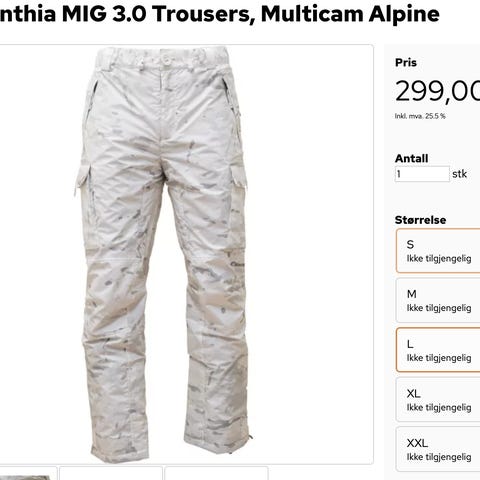Select the XXL size option
The width and height of the screenshot is (480, 480).
(438, 449)
